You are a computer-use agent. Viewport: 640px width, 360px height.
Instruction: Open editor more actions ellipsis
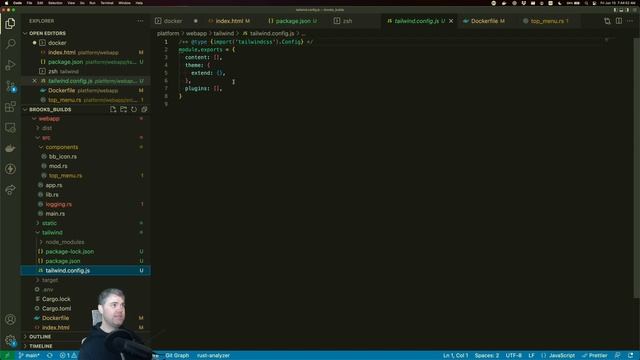pyautogui.click(x=630, y=21)
